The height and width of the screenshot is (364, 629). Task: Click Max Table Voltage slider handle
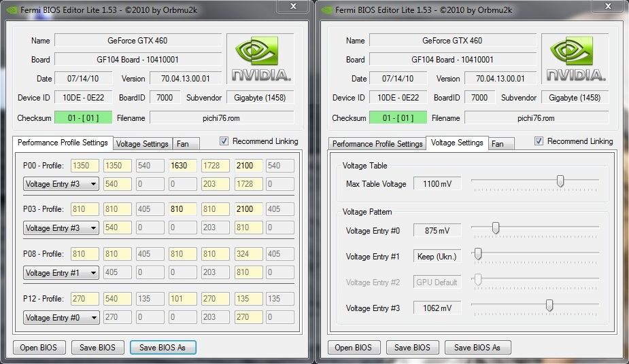560,181
